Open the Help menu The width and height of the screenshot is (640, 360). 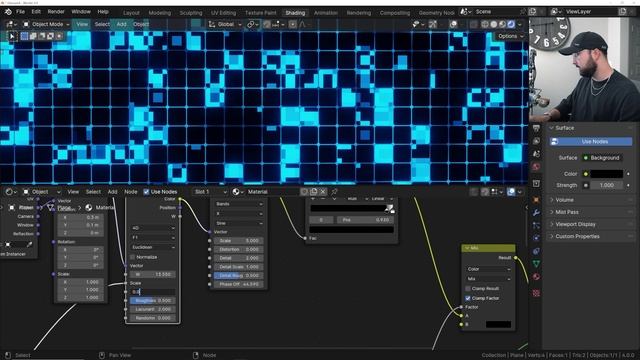point(103,12)
